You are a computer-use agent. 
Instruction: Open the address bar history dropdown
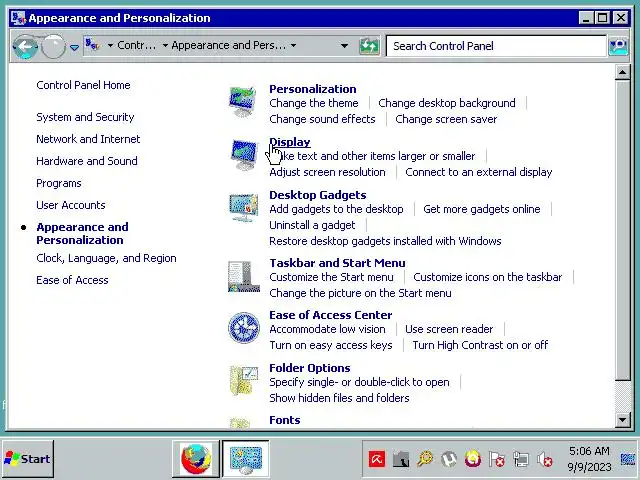[x=344, y=46]
